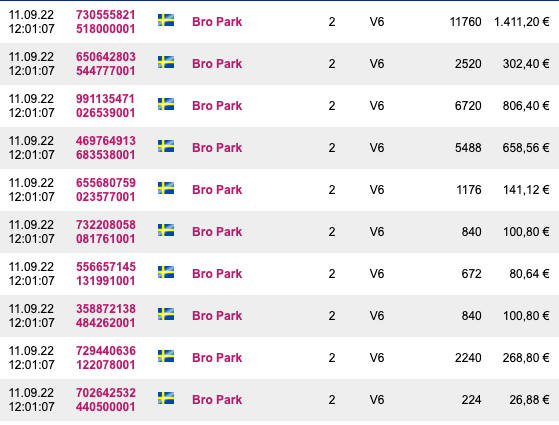Click Bro Park link in the 80,64 € row
Image resolution: width=559 pixels, height=425 pixels.
(217, 274)
